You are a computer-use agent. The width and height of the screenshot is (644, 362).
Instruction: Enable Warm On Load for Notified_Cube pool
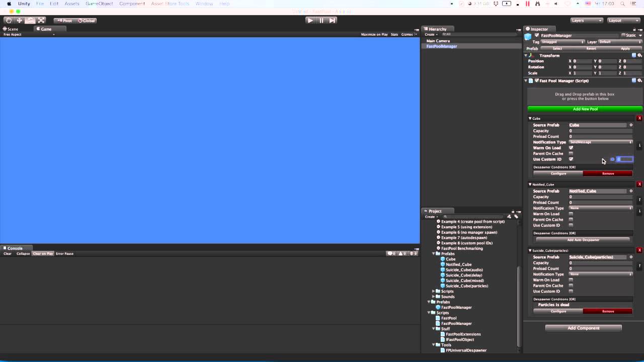click(x=571, y=214)
